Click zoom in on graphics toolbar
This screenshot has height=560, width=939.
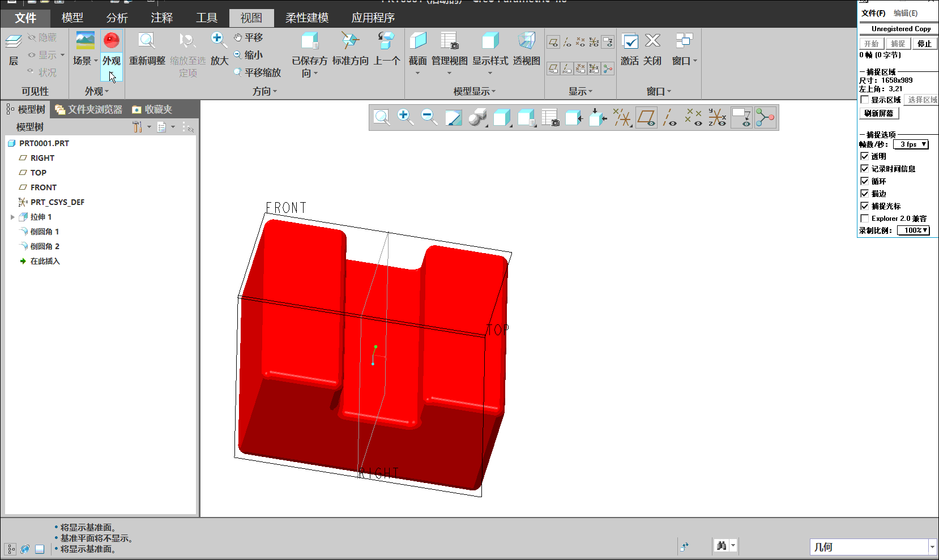(x=405, y=117)
